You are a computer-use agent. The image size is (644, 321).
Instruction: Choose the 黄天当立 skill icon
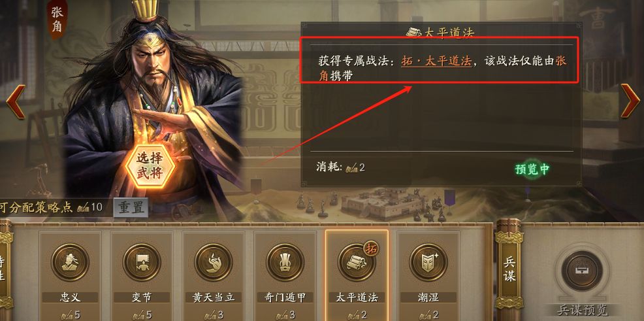(x=213, y=262)
